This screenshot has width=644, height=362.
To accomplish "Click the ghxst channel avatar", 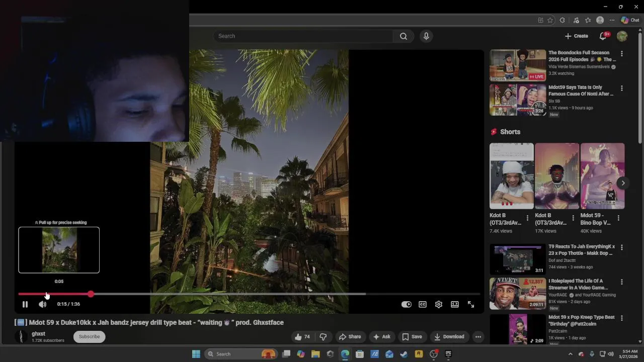I will click(21, 337).
